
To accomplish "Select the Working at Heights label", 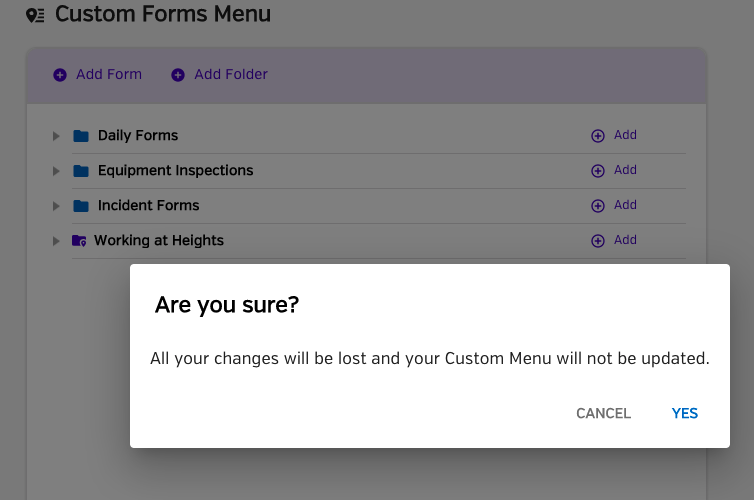I will click(159, 240).
